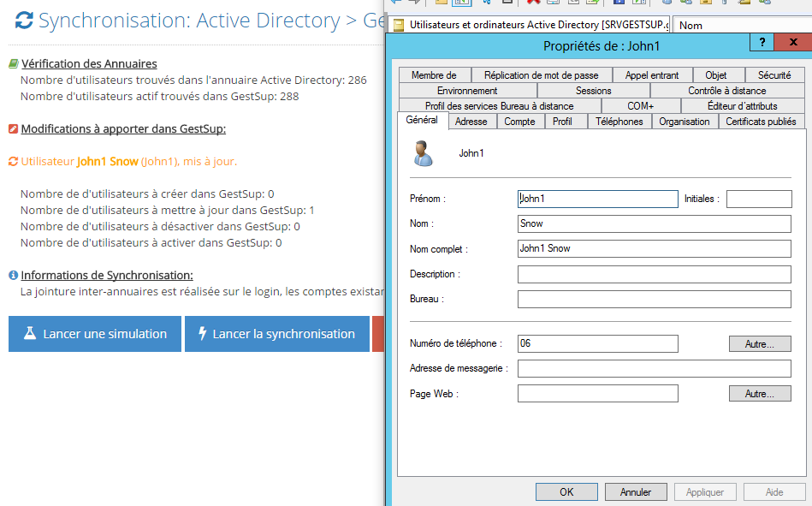
Task: Open the Environnement tab
Action: pos(468,91)
